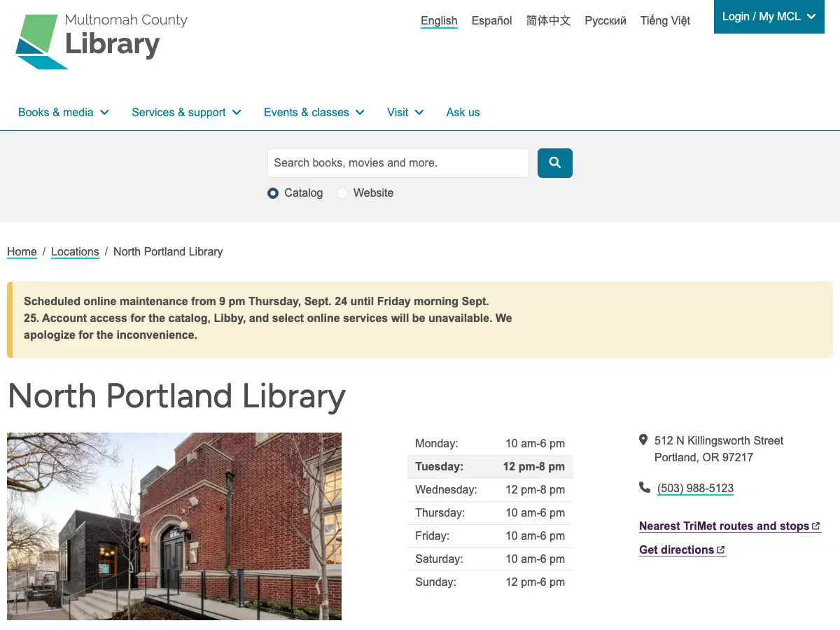Click the Saturday hours row
Image resolution: width=840 pixels, height=630 pixels.
(490, 559)
